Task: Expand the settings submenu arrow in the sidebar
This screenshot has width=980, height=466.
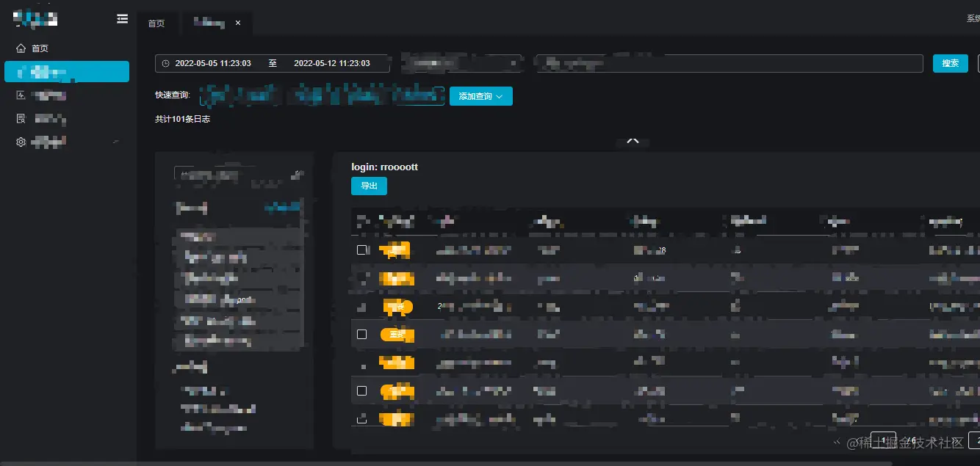Action: [115, 141]
